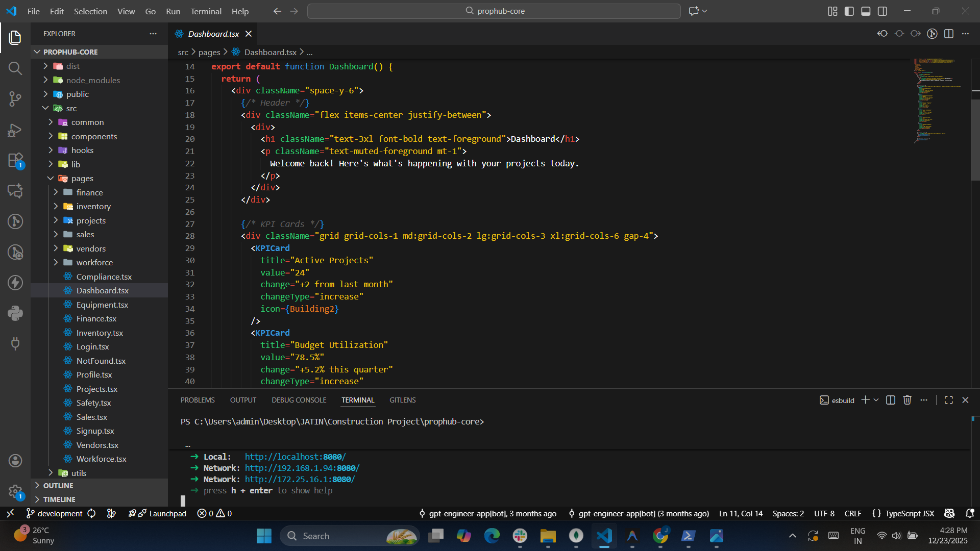
Task: Open the Terminal menu
Action: coord(206,11)
